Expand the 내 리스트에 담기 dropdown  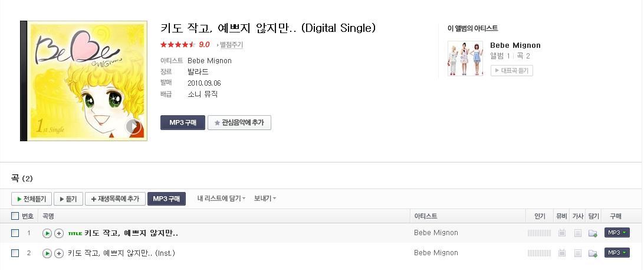[x=221, y=199]
